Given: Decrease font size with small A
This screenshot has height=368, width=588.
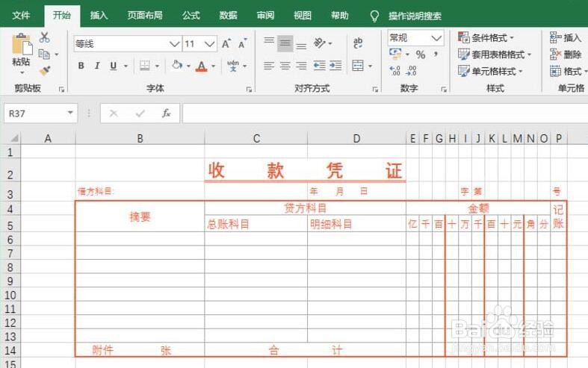Looking at the screenshot, I should coord(243,43).
